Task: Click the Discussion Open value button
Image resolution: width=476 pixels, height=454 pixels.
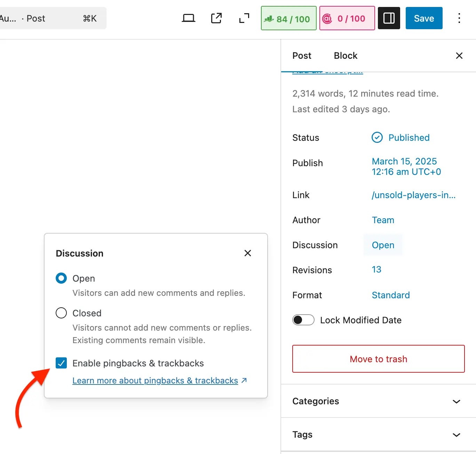Action: 383,245
